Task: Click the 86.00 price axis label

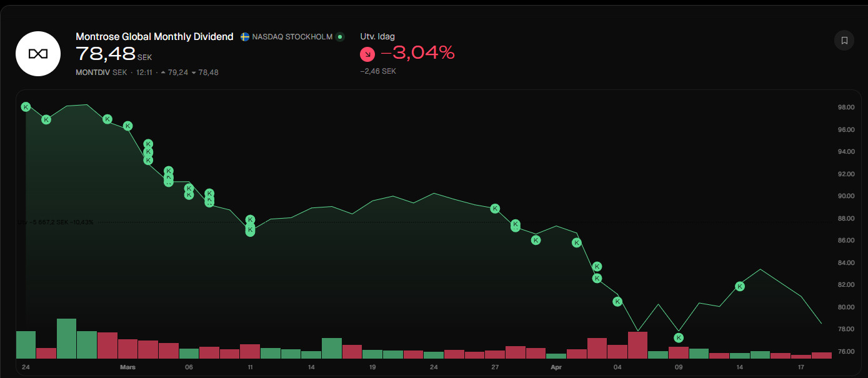Action: [846, 241]
